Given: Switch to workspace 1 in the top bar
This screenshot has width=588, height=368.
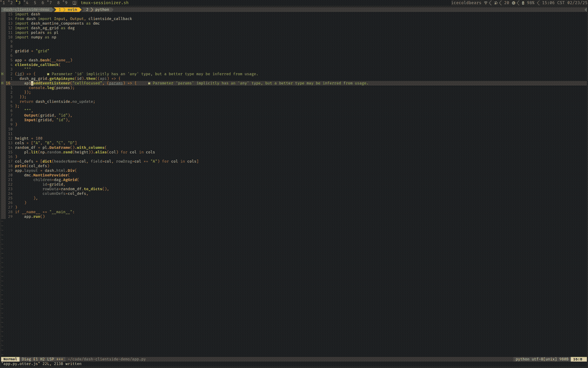Looking at the screenshot, I should pyautogui.click(x=4, y=2).
